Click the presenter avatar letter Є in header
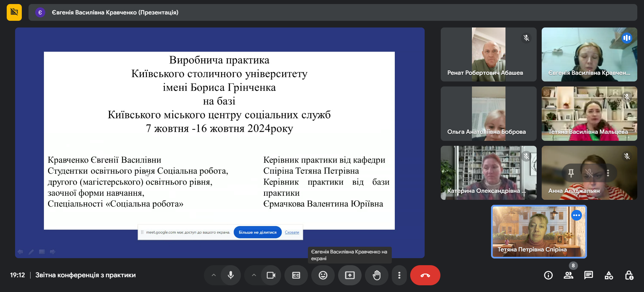This screenshot has width=644, height=292. coord(40,12)
